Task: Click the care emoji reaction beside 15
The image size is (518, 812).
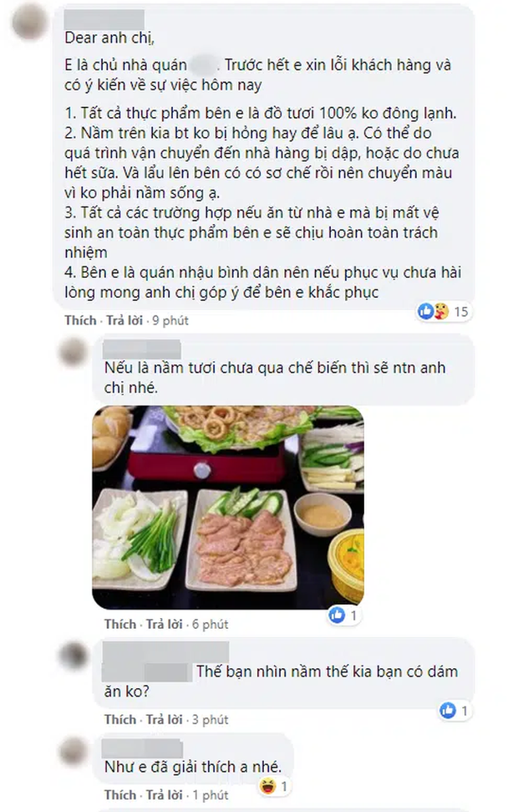Action: [440, 311]
